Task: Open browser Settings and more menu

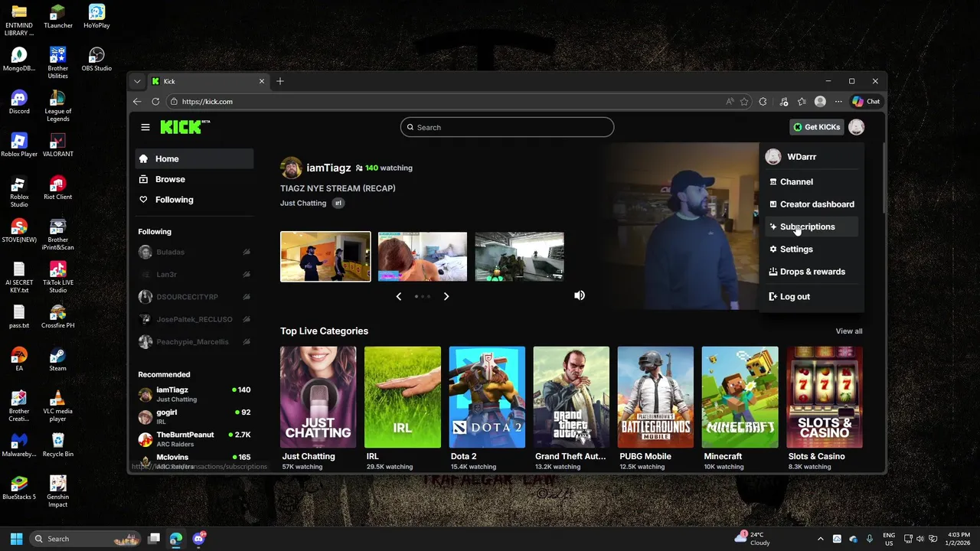Action: pos(838,101)
